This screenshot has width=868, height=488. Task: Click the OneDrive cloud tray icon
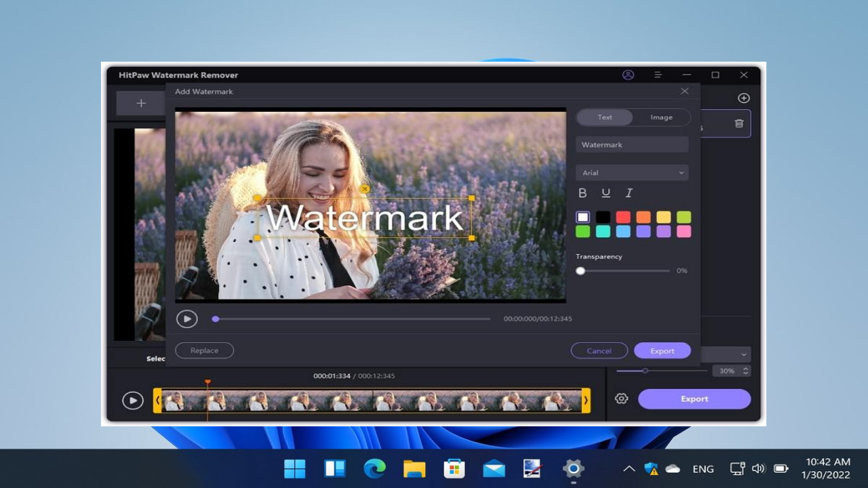673,468
